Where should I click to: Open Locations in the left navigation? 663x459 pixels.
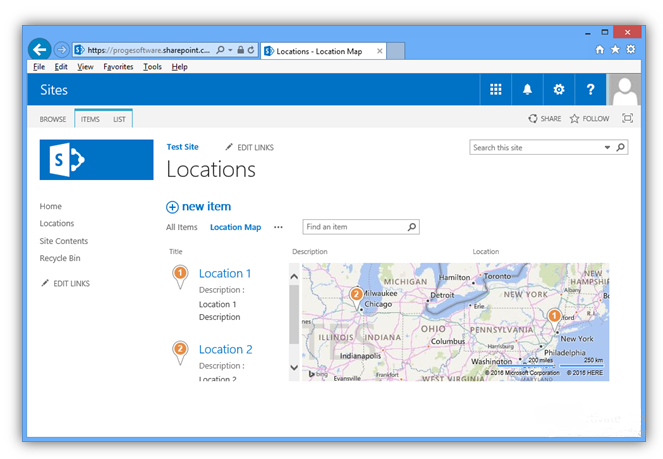pos(57,223)
